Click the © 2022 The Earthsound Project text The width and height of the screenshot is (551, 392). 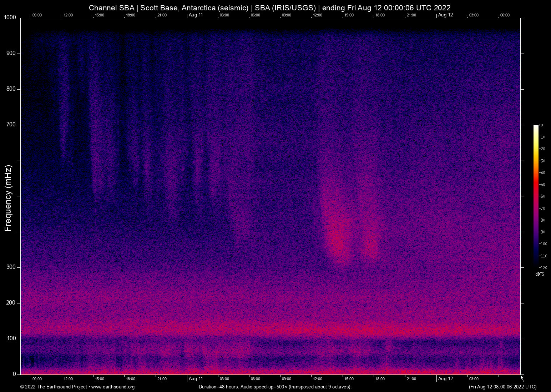point(53,387)
